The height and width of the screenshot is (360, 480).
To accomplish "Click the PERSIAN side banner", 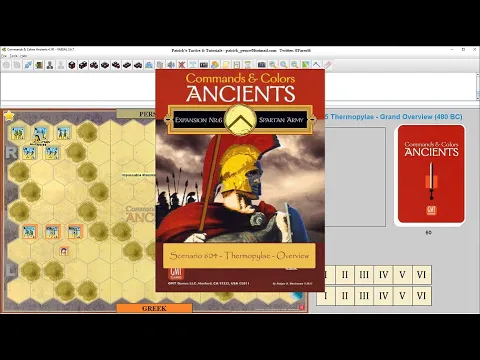I will (136, 114).
